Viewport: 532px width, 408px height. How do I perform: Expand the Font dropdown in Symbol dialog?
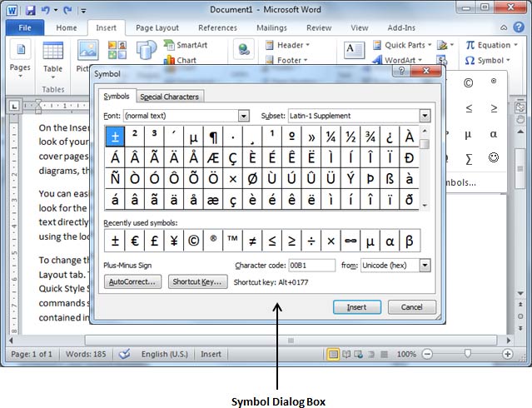tap(244, 116)
